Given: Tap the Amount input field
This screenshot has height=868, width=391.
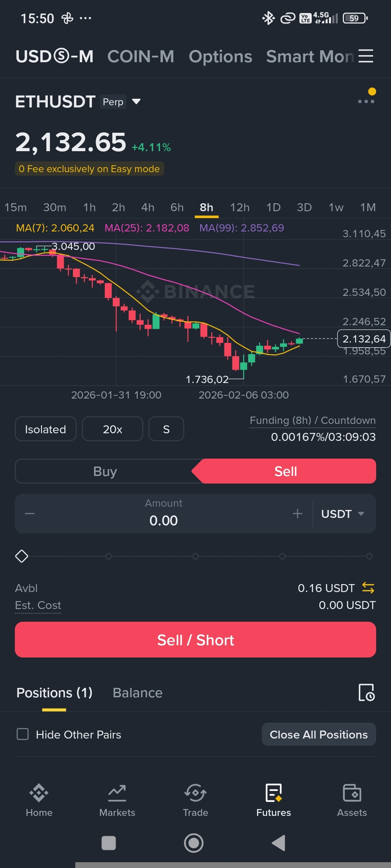Looking at the screenshot, I should point(164,514).
